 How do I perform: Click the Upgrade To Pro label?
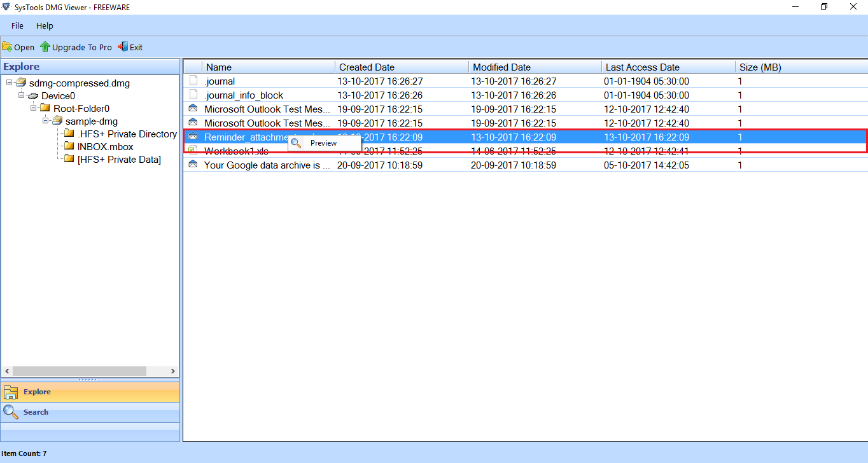pos(82,47)
